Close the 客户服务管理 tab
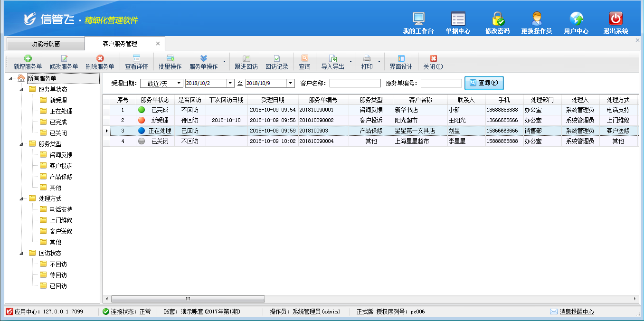This screenshot has height=321, width=644. (x=158, y=44)
